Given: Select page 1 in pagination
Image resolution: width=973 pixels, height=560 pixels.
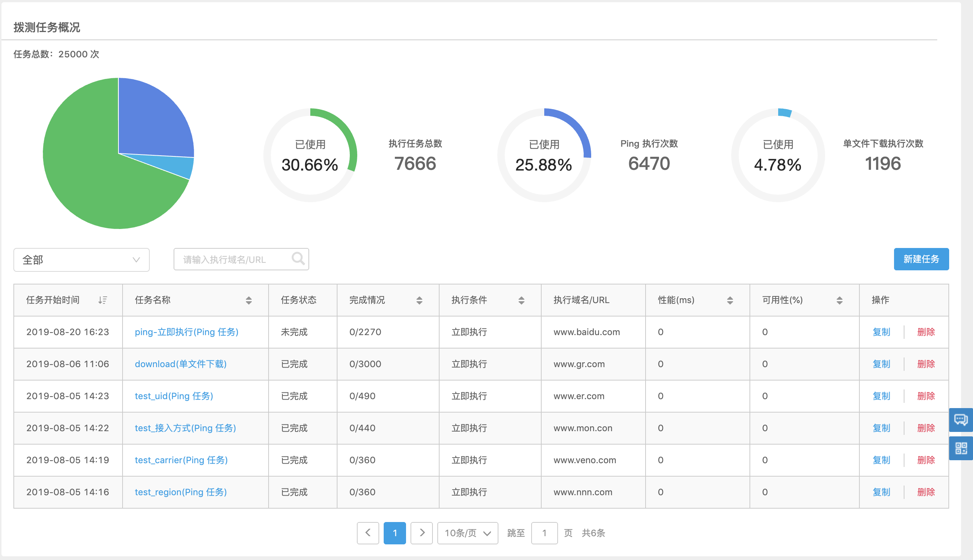Looking at the screenshot, I should coord(395,533).
